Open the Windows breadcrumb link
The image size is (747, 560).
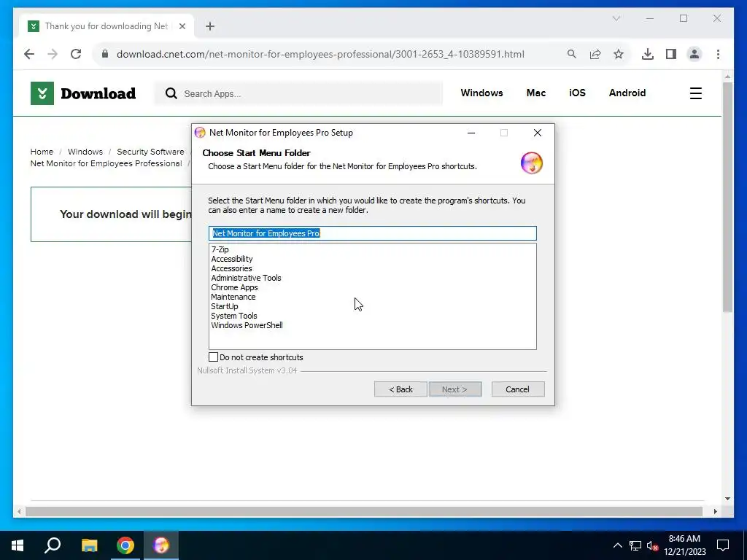coord(85,152)
